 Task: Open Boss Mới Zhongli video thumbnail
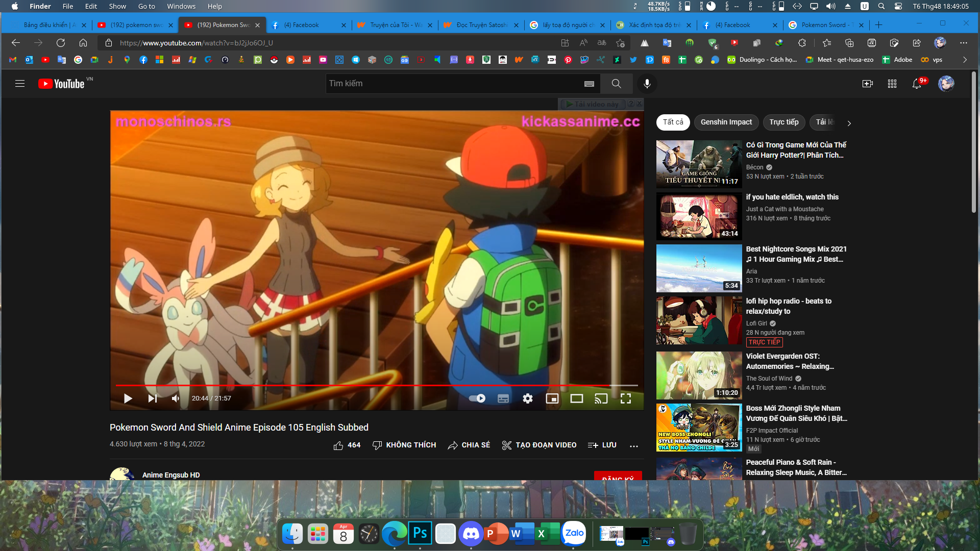point(699,428)
